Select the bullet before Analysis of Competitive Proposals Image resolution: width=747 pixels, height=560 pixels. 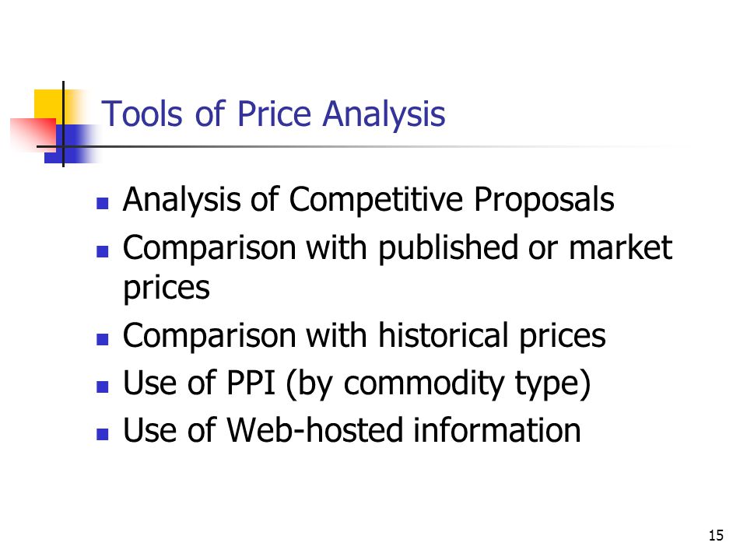pyautogui.click(x=103, y=204)
